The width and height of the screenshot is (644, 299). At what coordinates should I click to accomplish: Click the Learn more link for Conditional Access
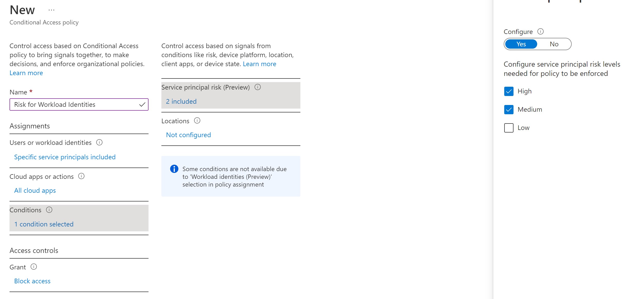[25, 73]
